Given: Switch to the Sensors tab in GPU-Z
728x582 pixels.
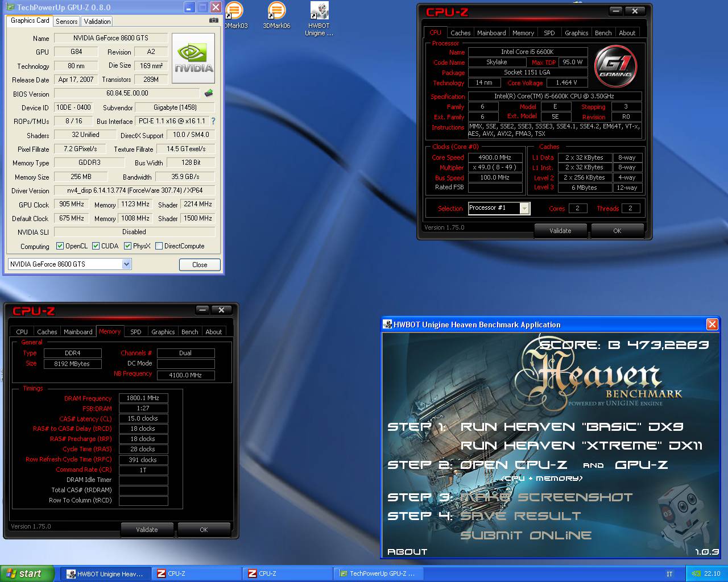Looking at the screenshot, I should [67, 21].
